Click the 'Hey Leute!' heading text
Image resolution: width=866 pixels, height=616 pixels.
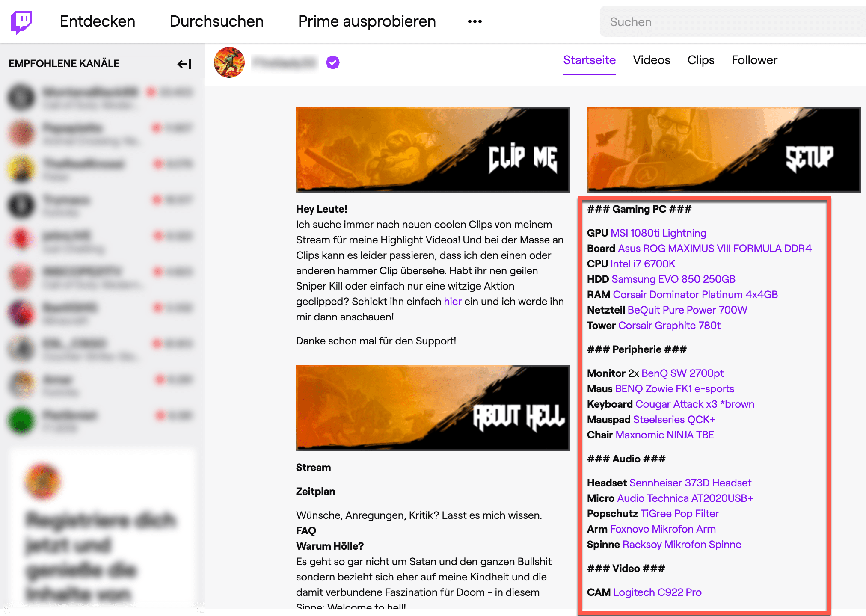(x=322, y=209)
